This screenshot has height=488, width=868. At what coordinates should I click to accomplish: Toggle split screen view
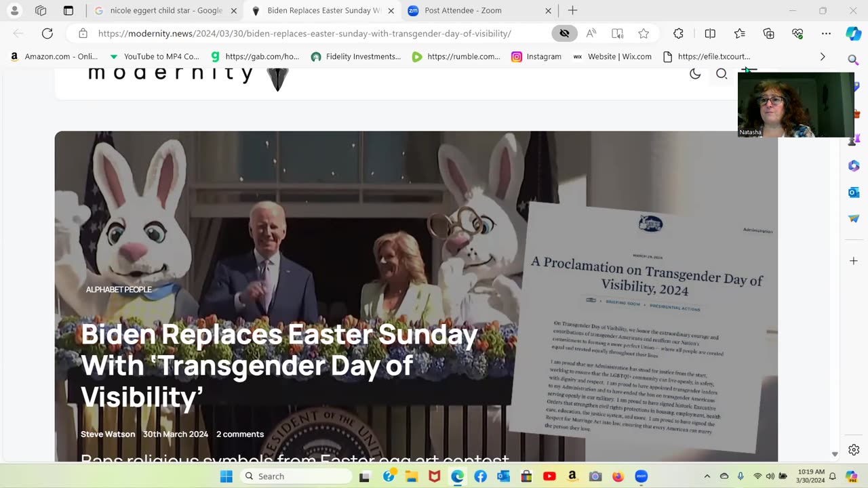710,33
